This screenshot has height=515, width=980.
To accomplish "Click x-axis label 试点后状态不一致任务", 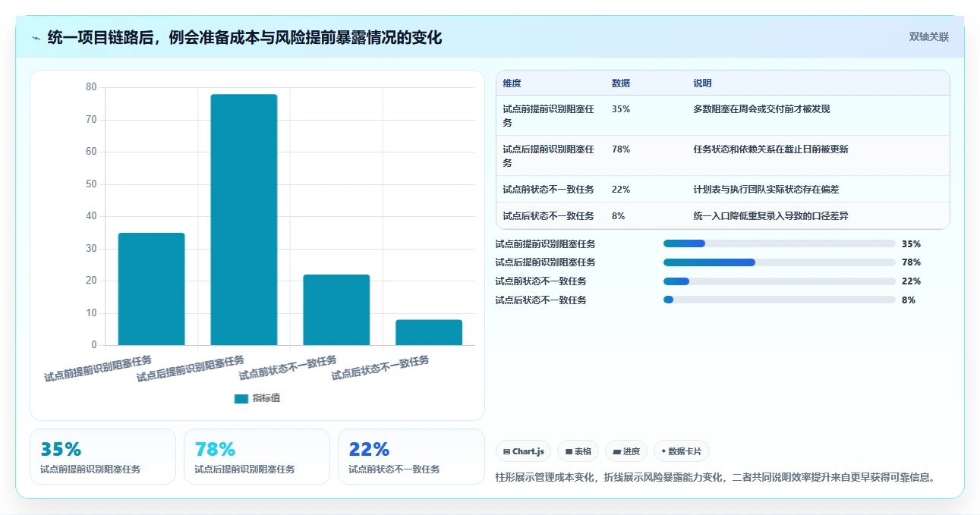I will click(x=381, y=368).
